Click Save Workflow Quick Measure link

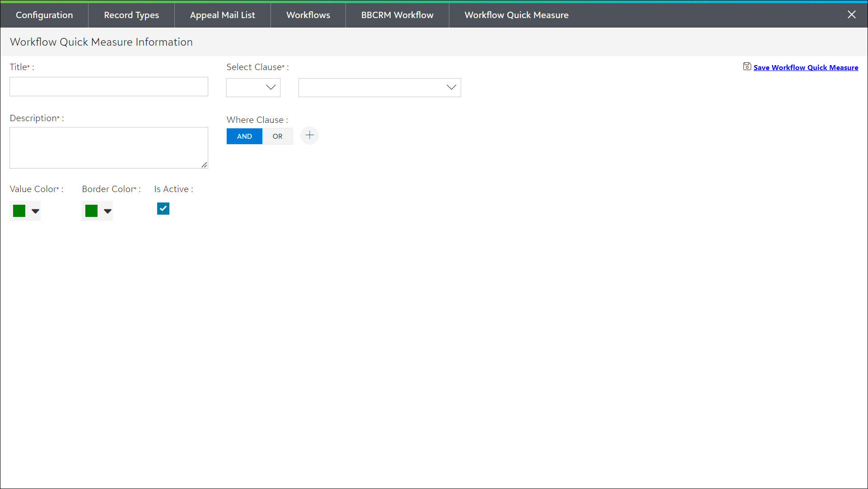click(x=806, y=67)
